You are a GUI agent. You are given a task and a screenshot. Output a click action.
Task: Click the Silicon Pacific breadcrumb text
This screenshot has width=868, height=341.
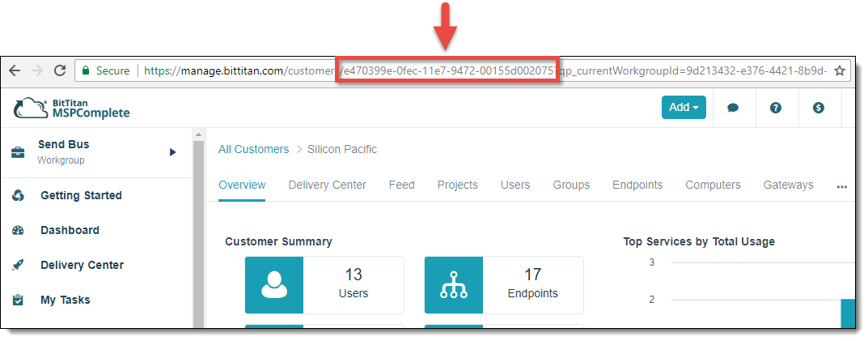[342, 149]
